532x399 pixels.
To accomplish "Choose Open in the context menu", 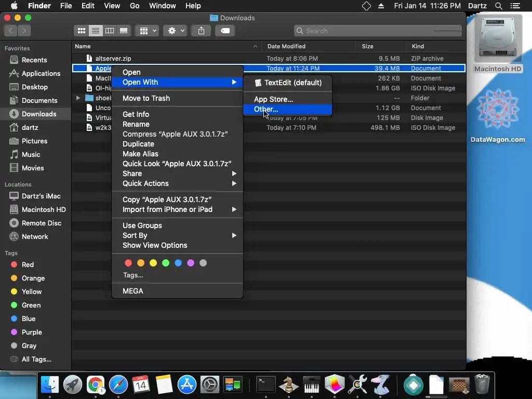I will tap(178, 73).
